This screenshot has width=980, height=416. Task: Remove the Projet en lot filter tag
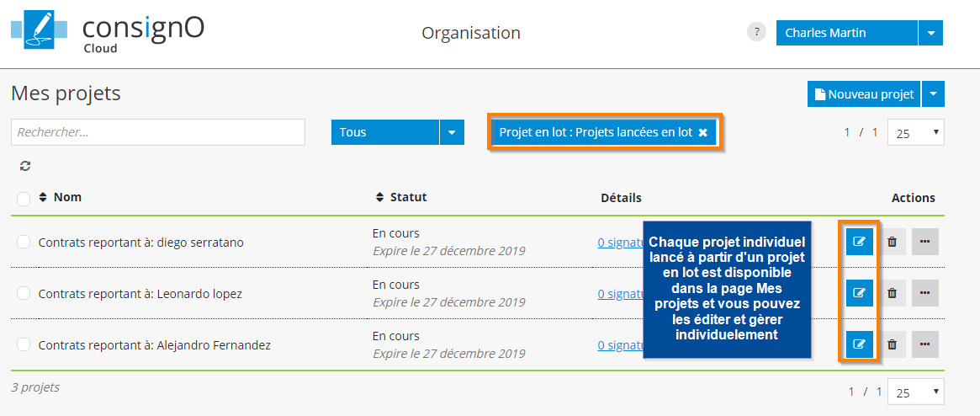(x=702, y=133)
